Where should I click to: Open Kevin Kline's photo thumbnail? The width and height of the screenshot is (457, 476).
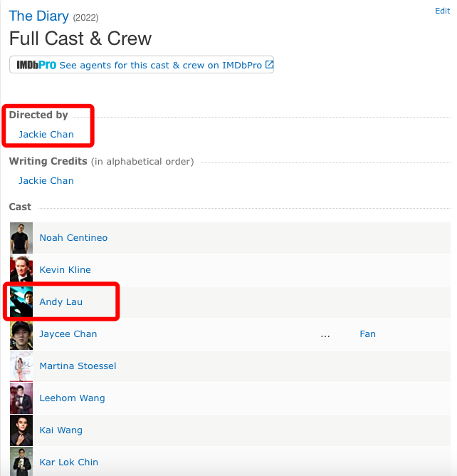click(21, 270)
